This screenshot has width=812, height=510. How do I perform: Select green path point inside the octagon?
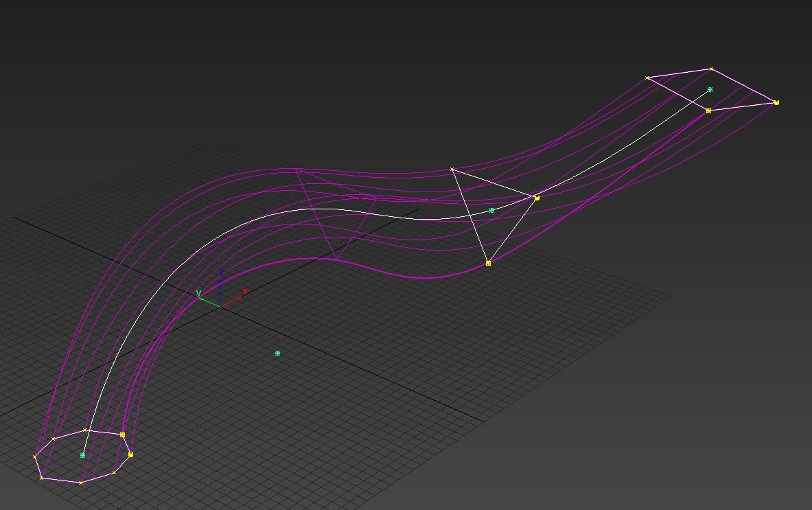pyautogui.click(x=82, y=455)
